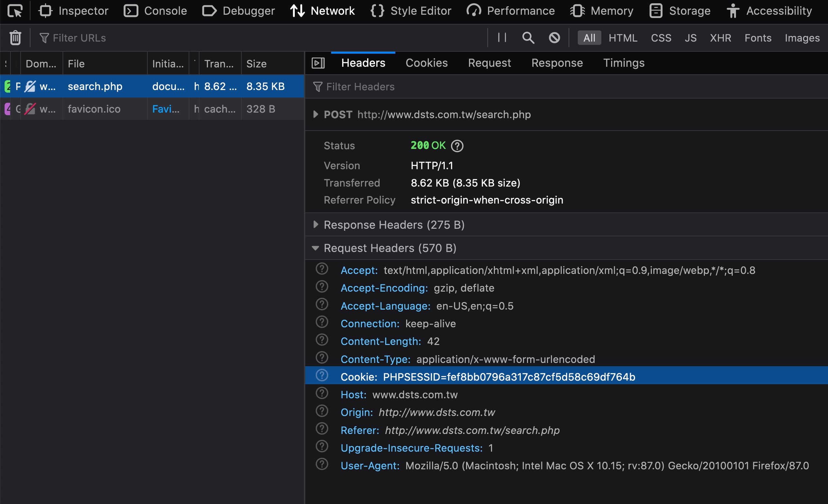The width and height of the screenshot is (828, 504).
Task: Open help icon for Accept-Language header
Action: tap(322, 305)
